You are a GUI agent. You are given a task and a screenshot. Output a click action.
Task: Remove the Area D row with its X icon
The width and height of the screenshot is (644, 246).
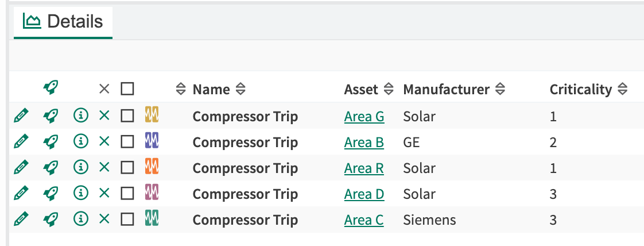point(104,193)
